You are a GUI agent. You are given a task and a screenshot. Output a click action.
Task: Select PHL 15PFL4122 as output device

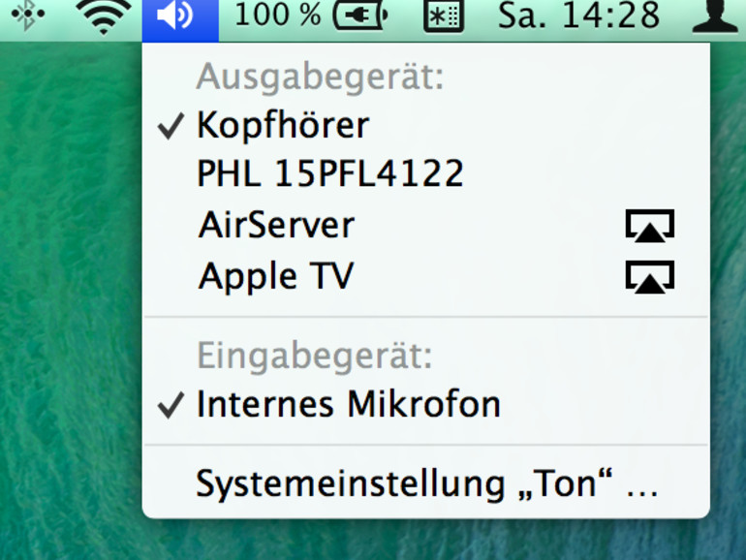(426, 173)
